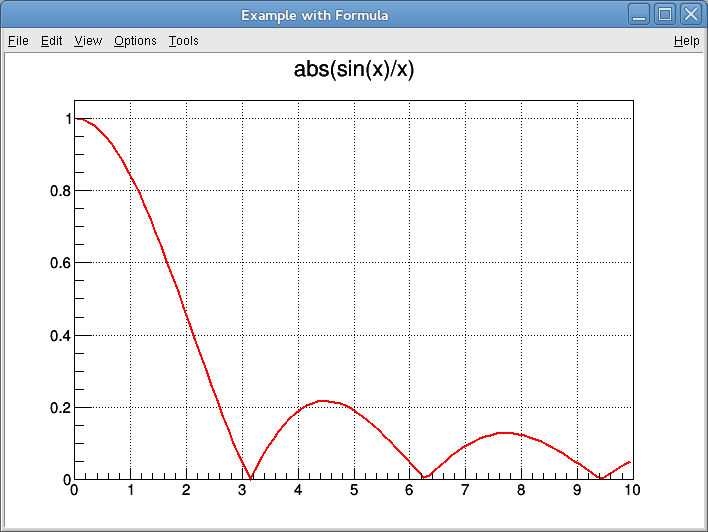Click the window title 'Example with Formula'
Viewport: 708px width, 532px height.
[315, 15]
